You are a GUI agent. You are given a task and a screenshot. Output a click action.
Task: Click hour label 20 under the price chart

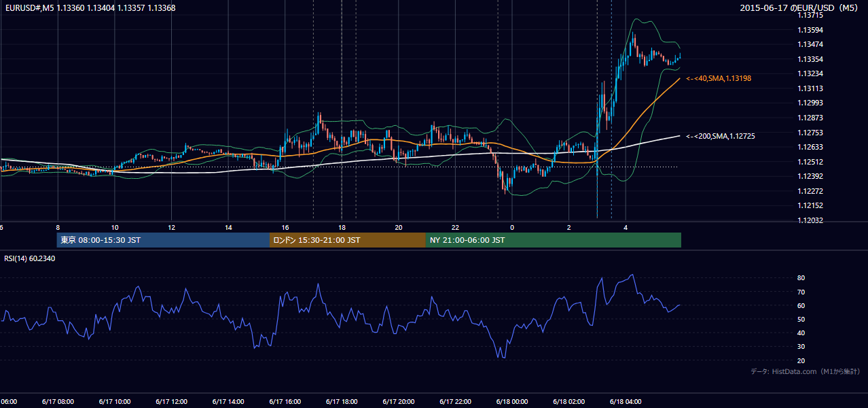[x=399, y=228]
